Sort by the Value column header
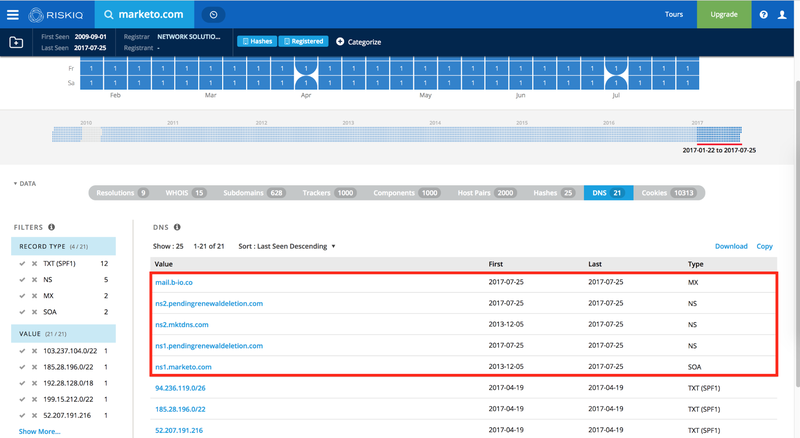The height and width of the screenshot is (438, 800). point(163,264)
